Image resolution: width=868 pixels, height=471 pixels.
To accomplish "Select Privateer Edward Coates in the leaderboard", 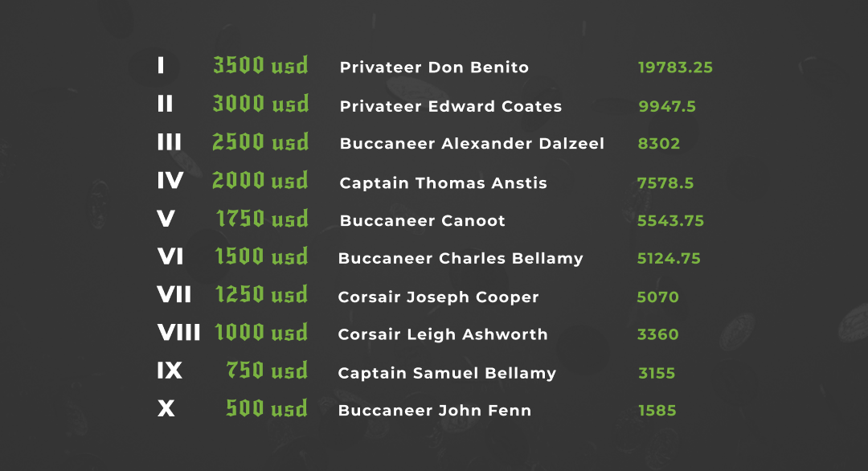I will pyautogui.click(x=450, y=106).
